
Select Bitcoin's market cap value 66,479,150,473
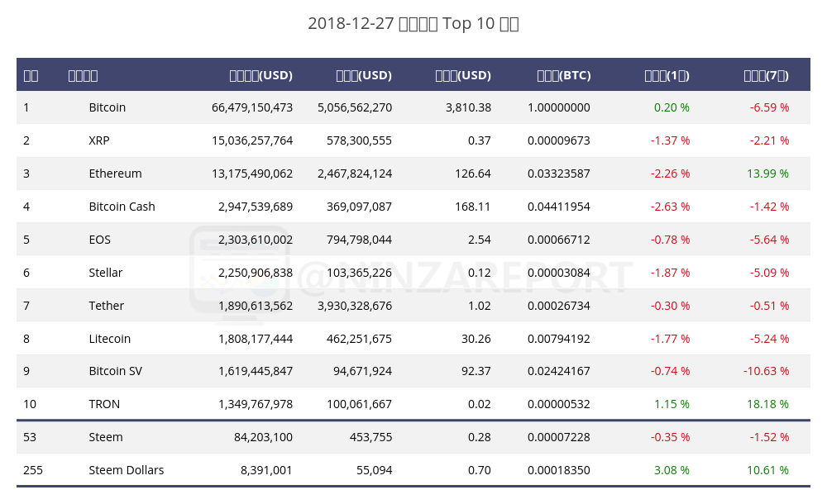point(252,107)
